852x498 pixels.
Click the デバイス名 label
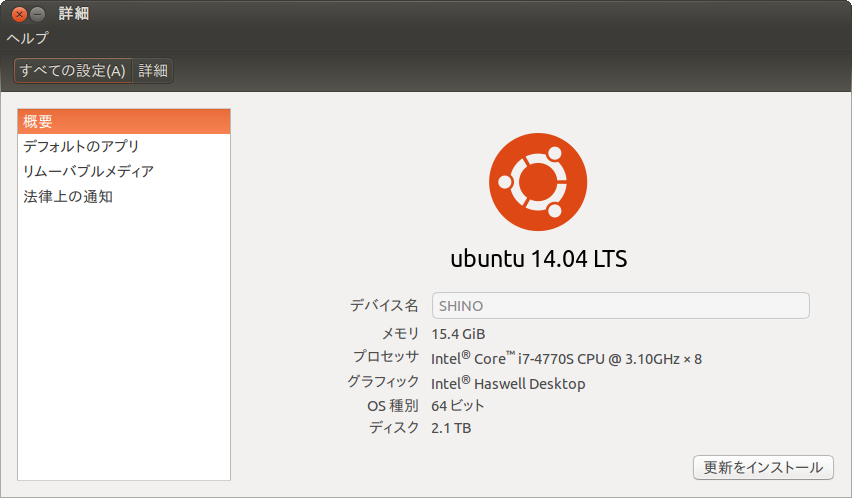384,305
